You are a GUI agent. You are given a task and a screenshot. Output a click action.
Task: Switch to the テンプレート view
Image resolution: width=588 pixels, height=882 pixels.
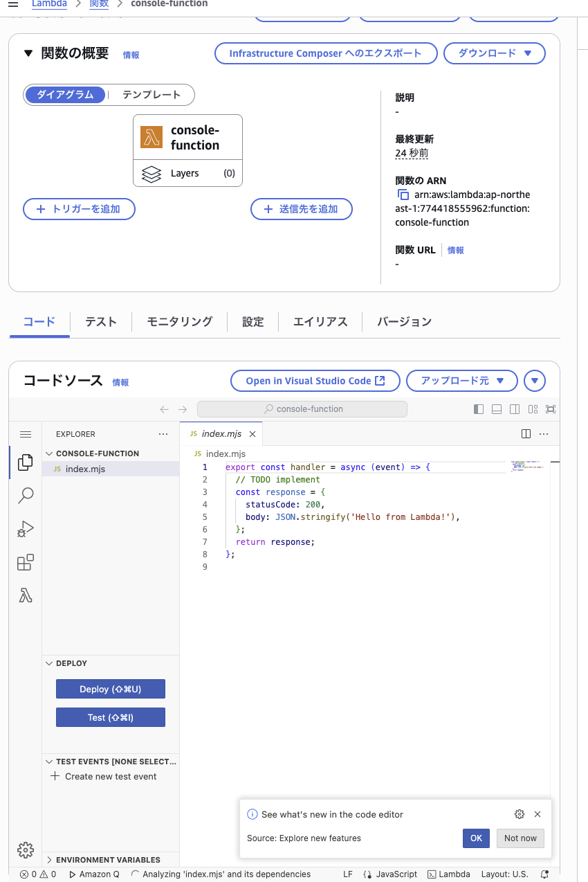151,95
